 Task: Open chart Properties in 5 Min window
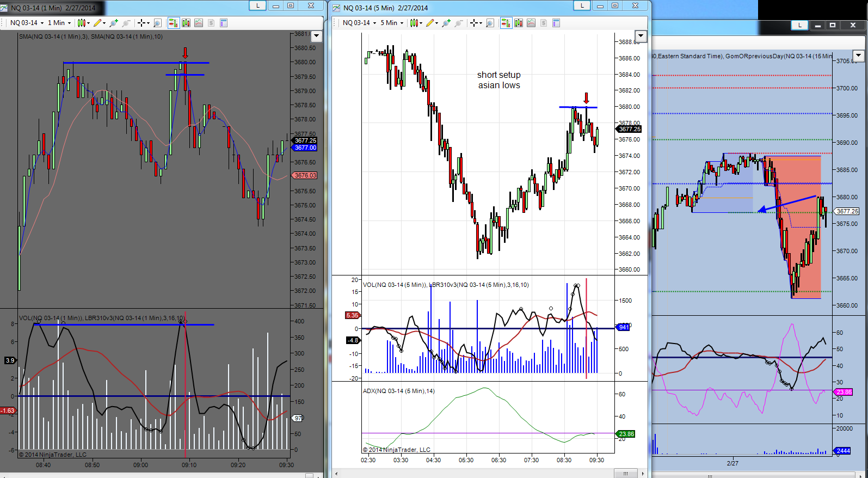(556, 23)
